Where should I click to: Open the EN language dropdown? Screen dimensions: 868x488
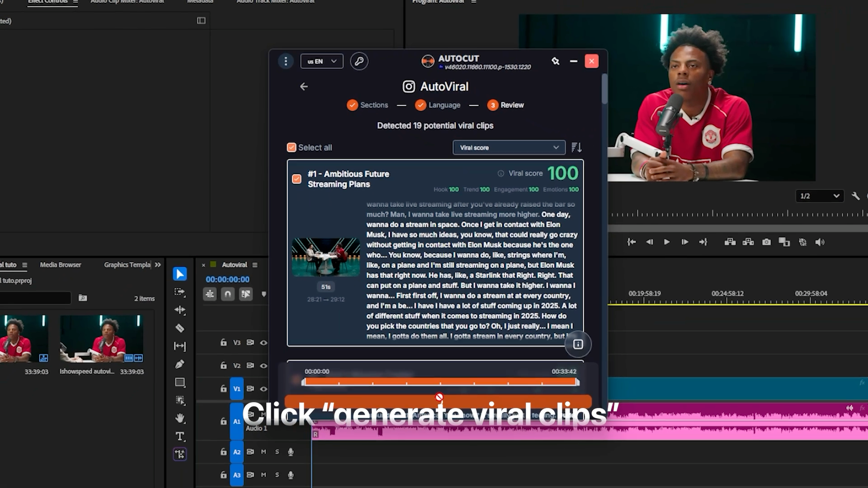[x=322, y=61]
